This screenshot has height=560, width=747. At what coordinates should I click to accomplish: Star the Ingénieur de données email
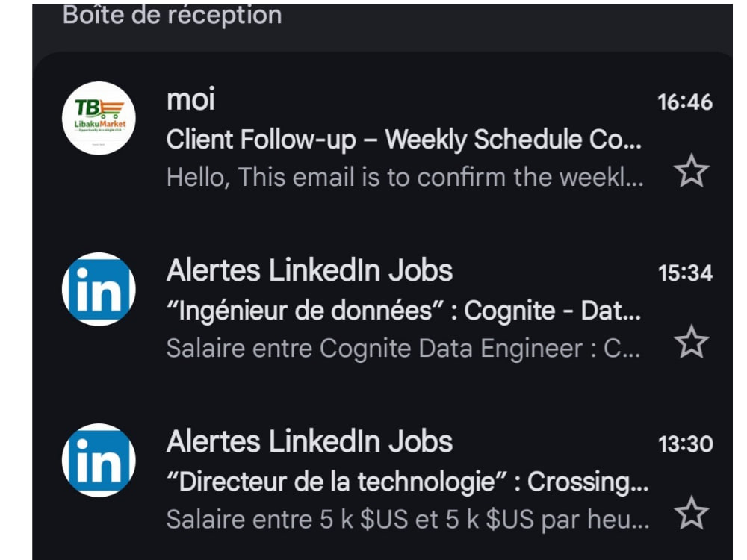(x=691, y=341)
